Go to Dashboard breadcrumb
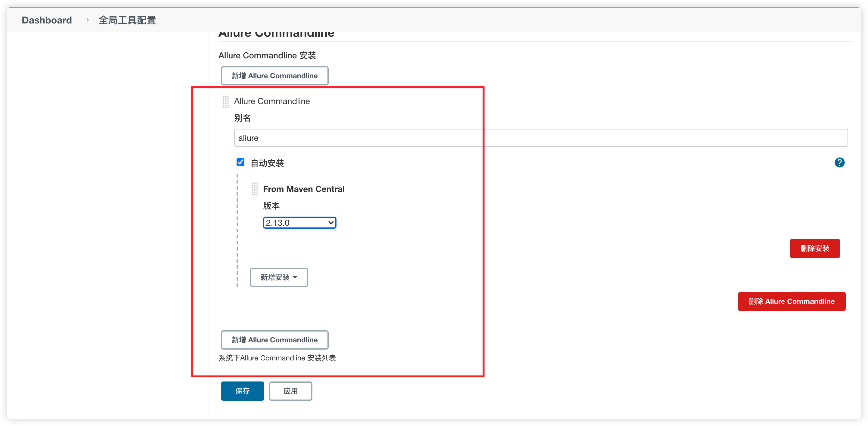Screen dimensions: 868x426 (x=47, y=20)
